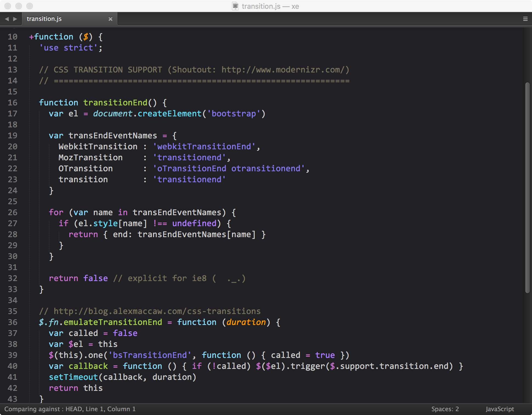Click 'oTransitionEnd otransitionend' string
The width and height of the screenshot is (532, 415).
(x=229, y=169)
